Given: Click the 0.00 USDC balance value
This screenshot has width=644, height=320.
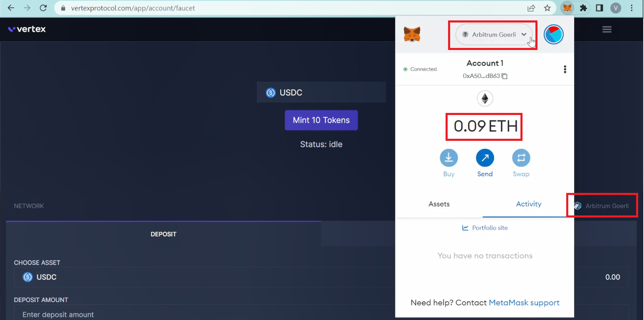Looking at the screenshot, I should tap(612, 277).
